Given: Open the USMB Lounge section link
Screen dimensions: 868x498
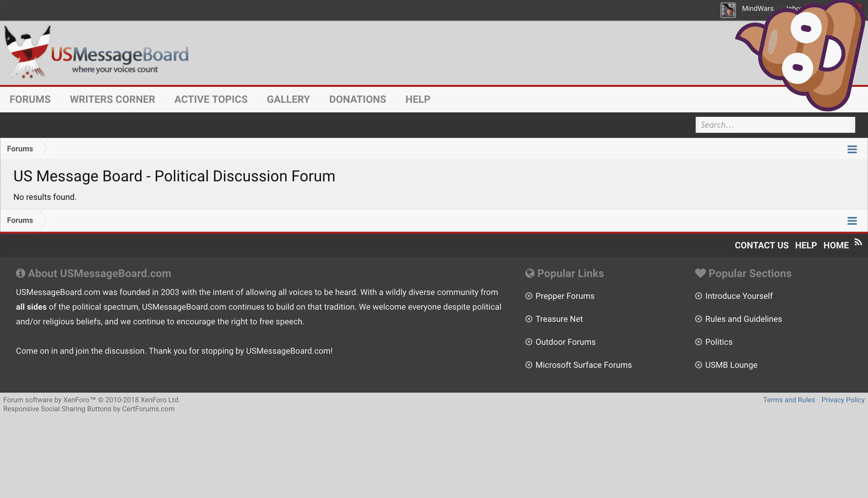Looking at the screenshot, I should 731,365.
